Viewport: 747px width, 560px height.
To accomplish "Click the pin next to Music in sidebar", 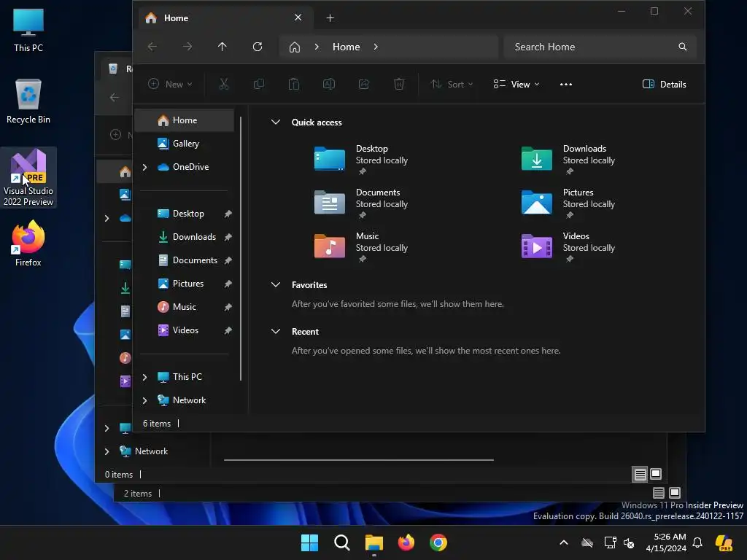I will click(228, 307).
